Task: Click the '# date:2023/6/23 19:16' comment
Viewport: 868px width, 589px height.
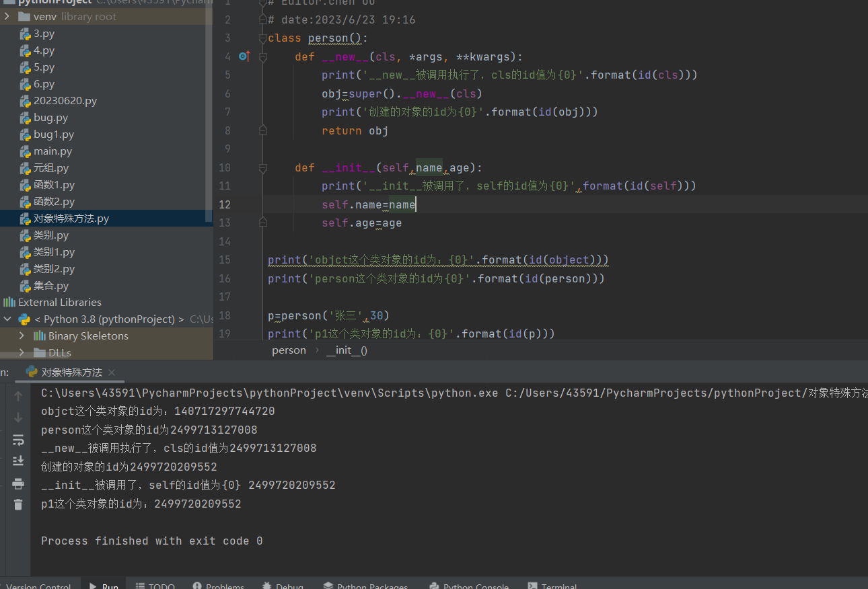Action: click(x=341, y=19)
